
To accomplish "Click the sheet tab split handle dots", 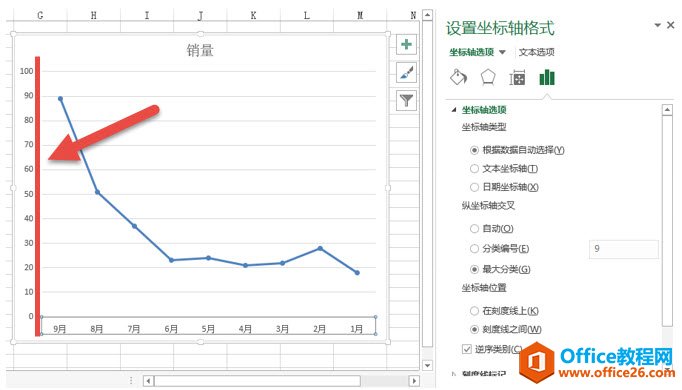I will 131,381.
